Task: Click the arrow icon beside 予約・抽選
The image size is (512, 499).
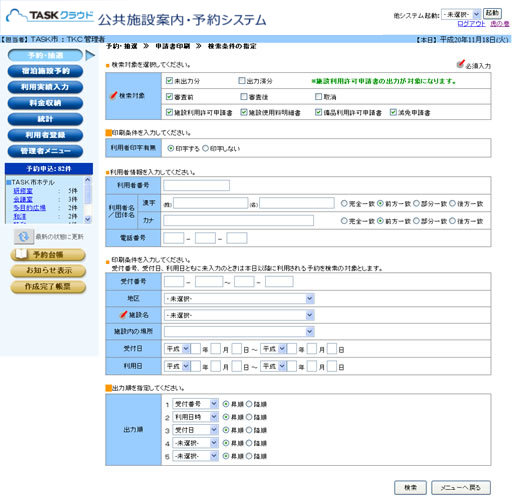Action: point(90,55)
